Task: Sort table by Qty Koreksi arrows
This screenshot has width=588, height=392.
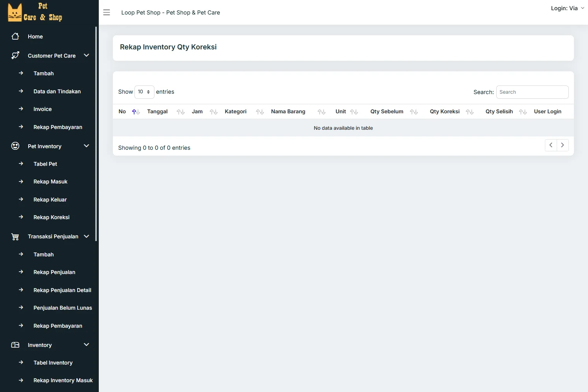Action: click(470, 112)
